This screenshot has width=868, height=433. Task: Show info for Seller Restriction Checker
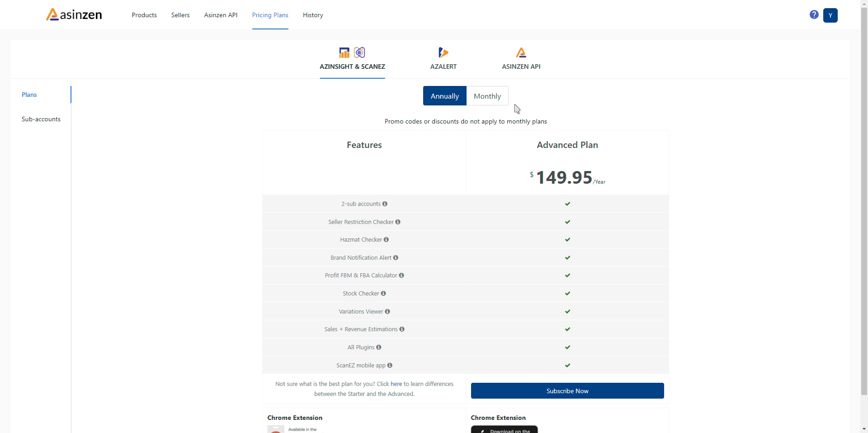[398, 222]
